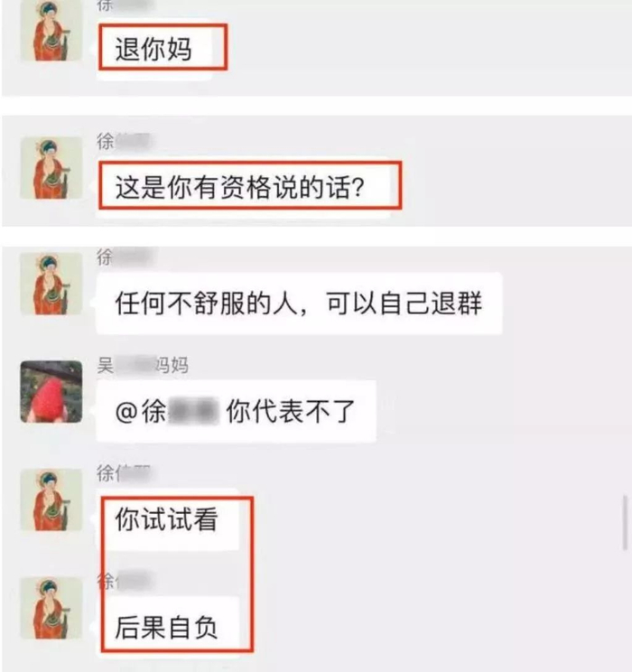Tap the avatar beside "这是你有资格说的话?"
The width and height of the screenshot is (632, 672).
(51, 168)
